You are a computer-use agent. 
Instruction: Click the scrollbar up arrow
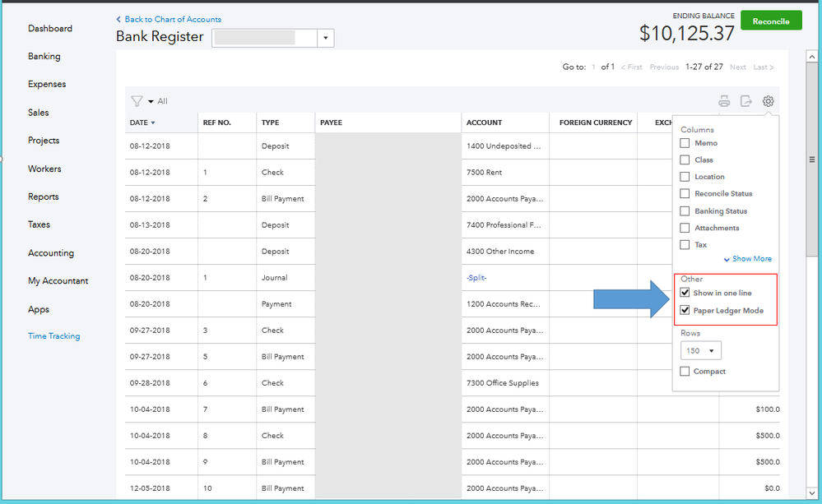(811, 57)
